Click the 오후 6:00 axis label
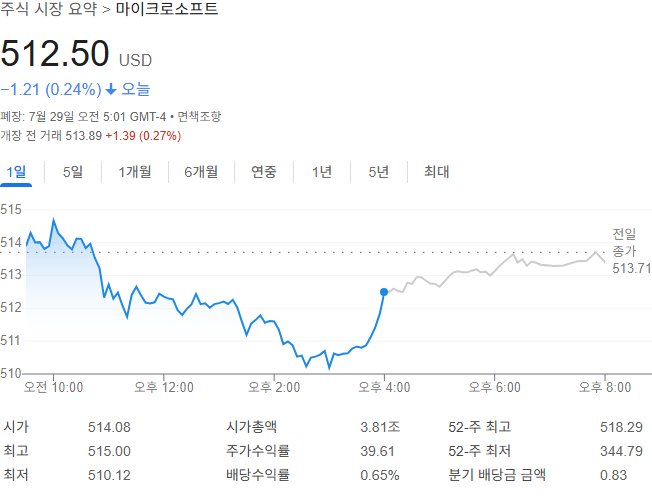Image resolution: width=652 pixels, height=501 pixels. (494, 387)
